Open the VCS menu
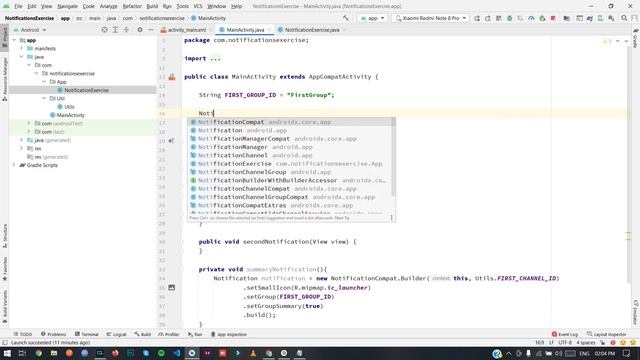 [x=198, y=6]
